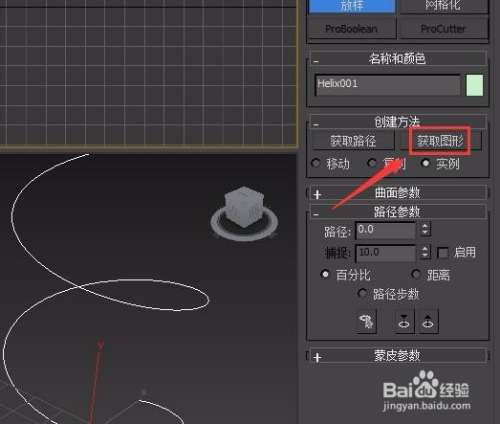
Task: Select the 距离 radio option
Action: (x=416, y=274)
